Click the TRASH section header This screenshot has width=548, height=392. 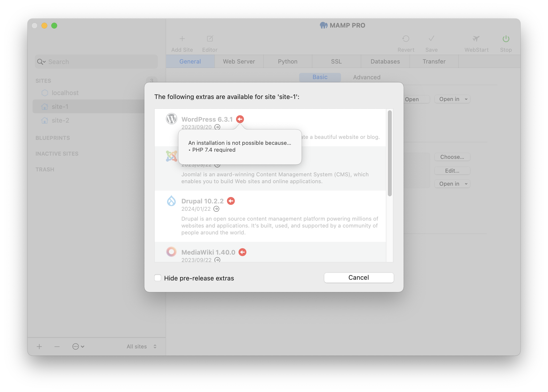pos(45,169)
